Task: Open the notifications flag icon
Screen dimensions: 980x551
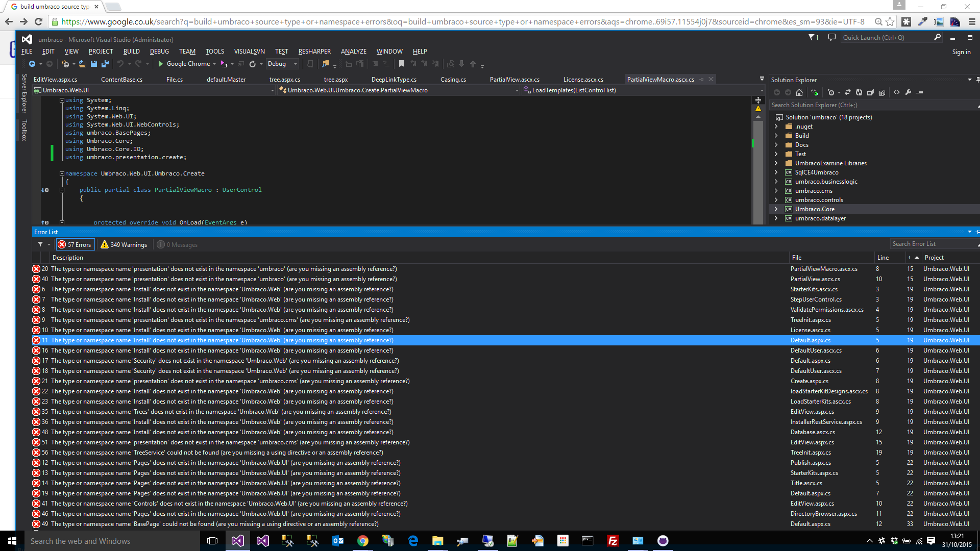Action: [813, 37]
